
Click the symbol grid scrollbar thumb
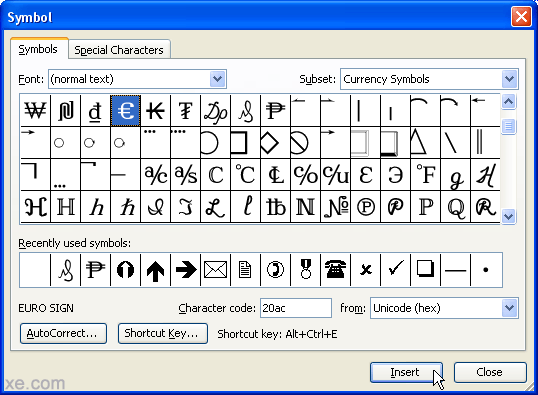(508, 126)
